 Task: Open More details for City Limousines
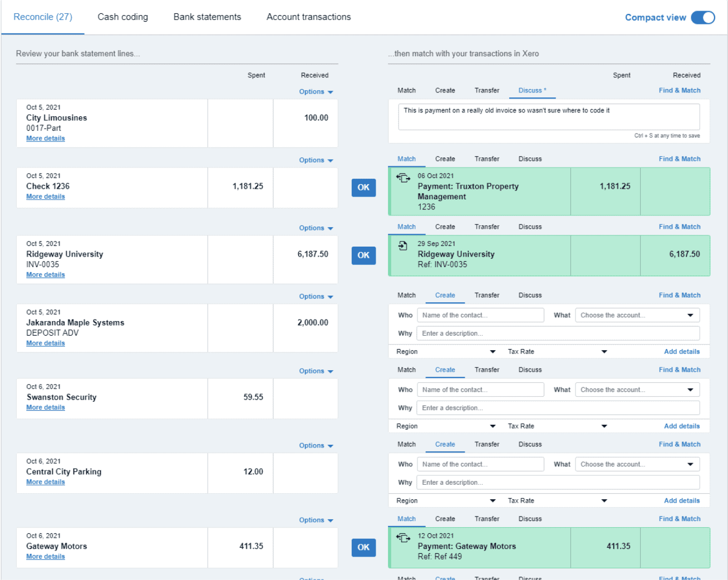45,138
